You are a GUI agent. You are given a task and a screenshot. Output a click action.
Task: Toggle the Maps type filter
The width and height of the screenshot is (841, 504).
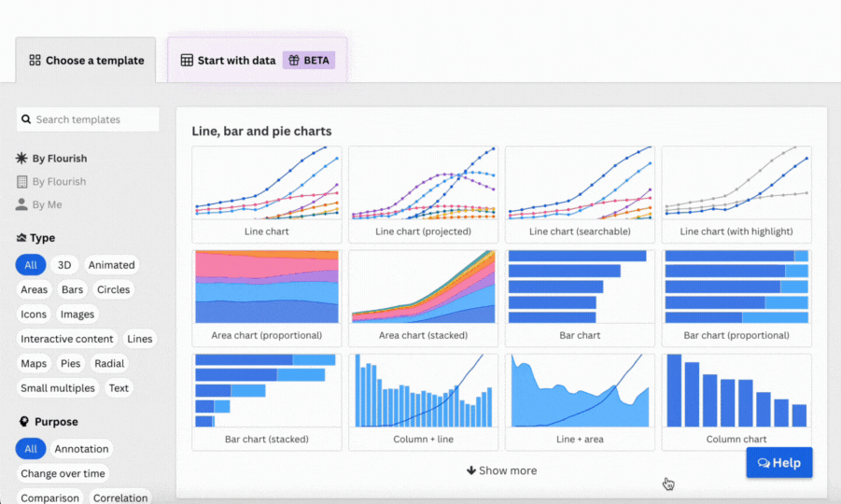coord(35,364)
